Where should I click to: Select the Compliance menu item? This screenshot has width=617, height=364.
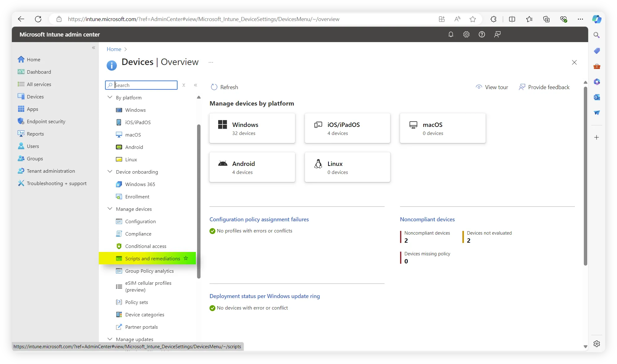click(x=138, y=234)
